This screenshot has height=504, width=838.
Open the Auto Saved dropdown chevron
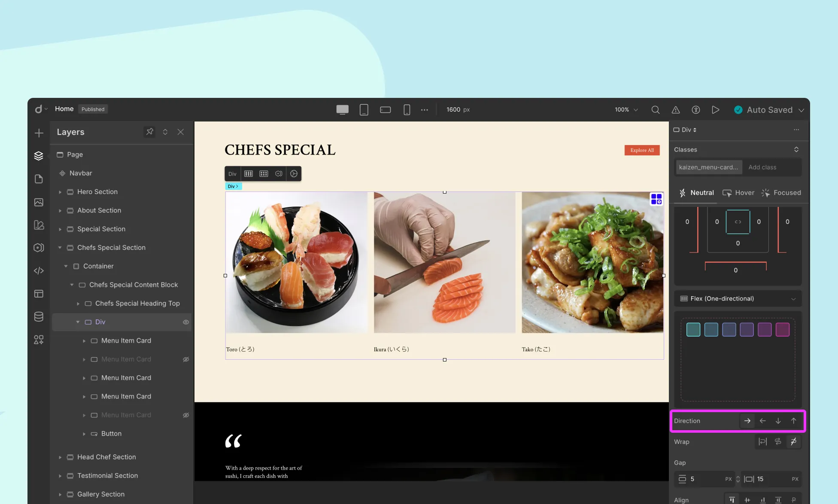(x=801, y=110)
